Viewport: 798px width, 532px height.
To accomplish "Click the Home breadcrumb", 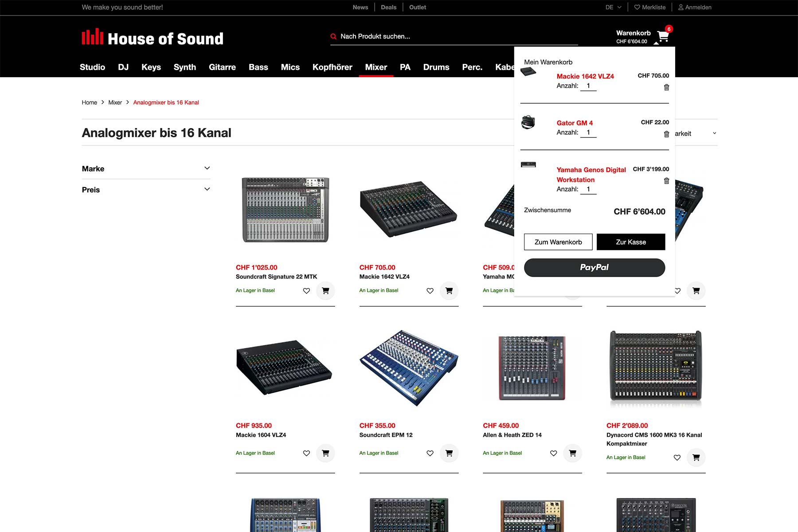I will (89, 102).
